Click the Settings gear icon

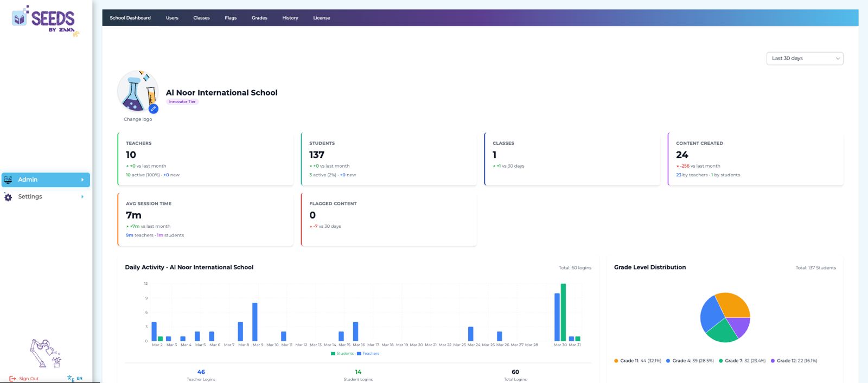[x=8, y=197]
